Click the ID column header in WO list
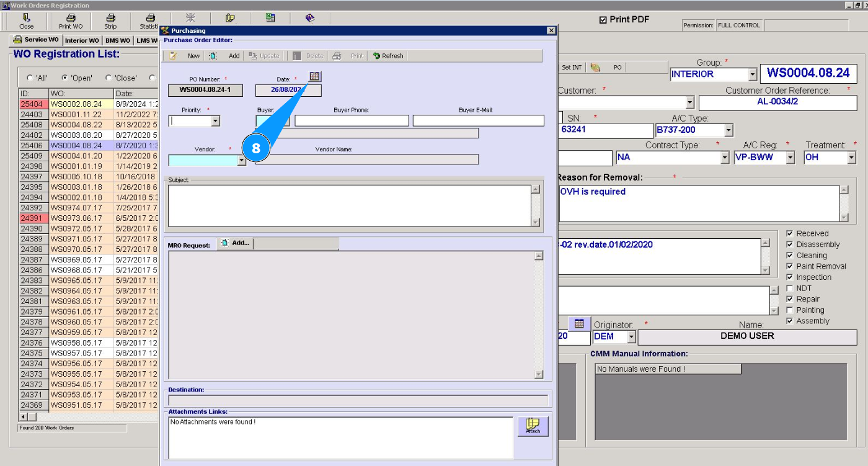 pos(33,94)
